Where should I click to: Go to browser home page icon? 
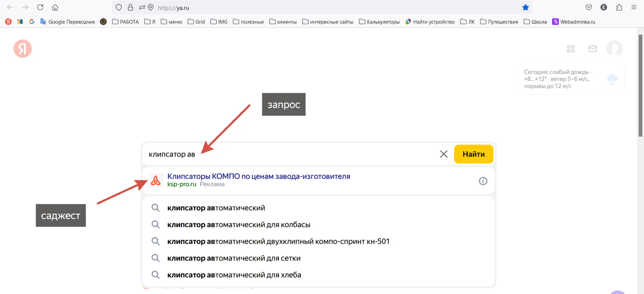(55, 7)
